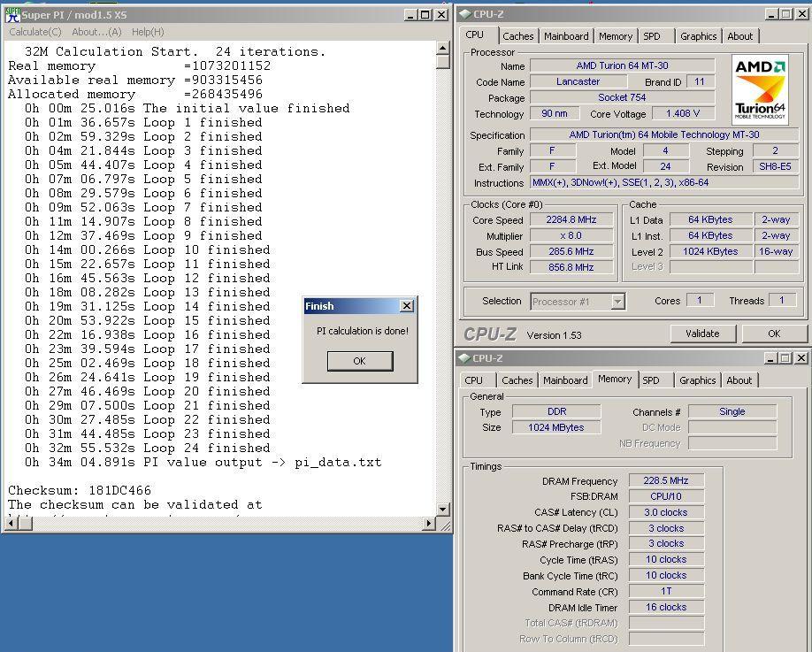Click the Package value Socket 754
The height and width of the screenshot is (652, 812).
click(x=622, y=97)
